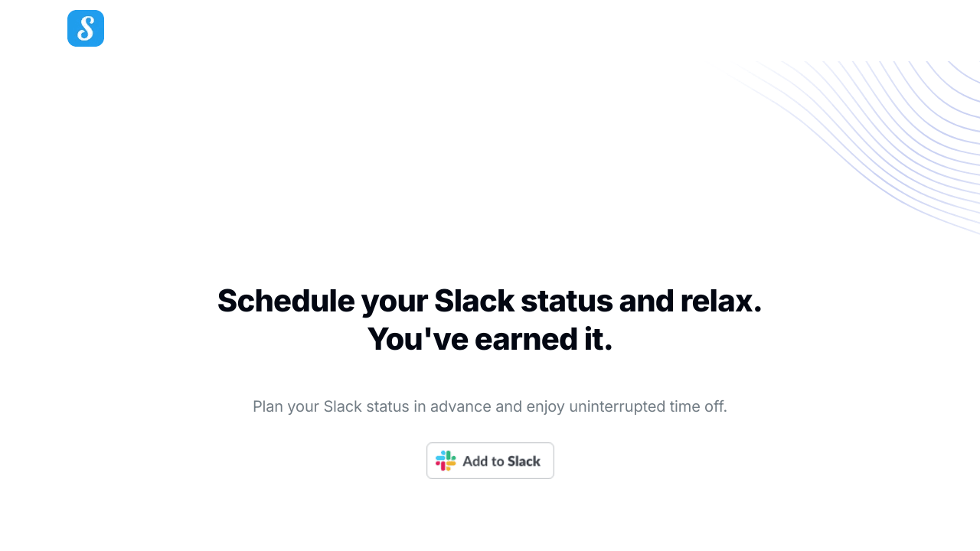Image resolution: width=980 pixels, height=551 pixels.
Task: Click the word "Slack" in the headline
Action: click(x=474, y=301)
